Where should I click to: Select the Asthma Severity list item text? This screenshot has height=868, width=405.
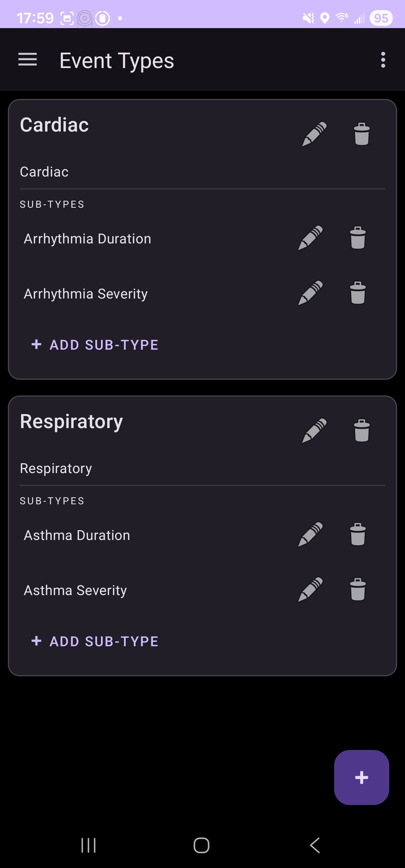tap(75, 590)
